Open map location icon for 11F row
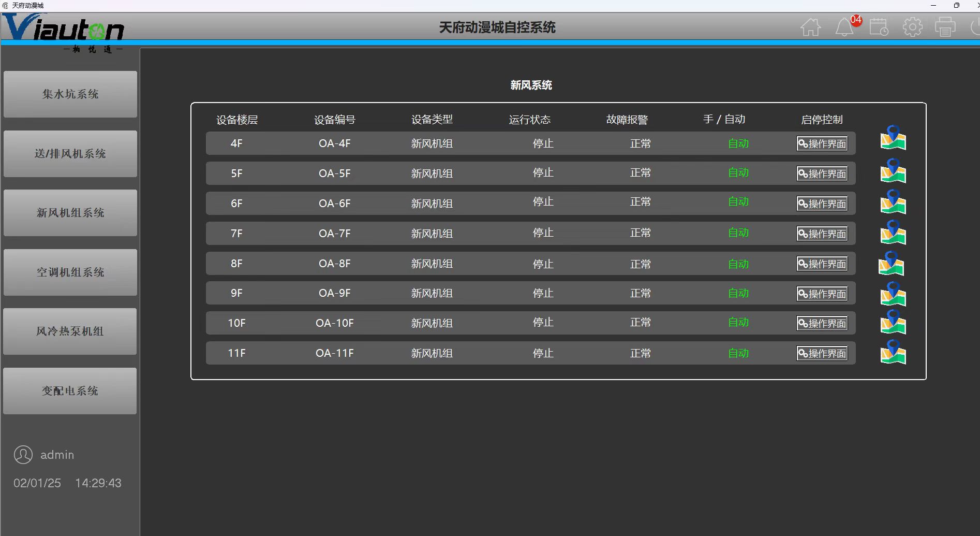Image resolution: width=980 pixels, height=536 pixels. (x=893, y=352)
